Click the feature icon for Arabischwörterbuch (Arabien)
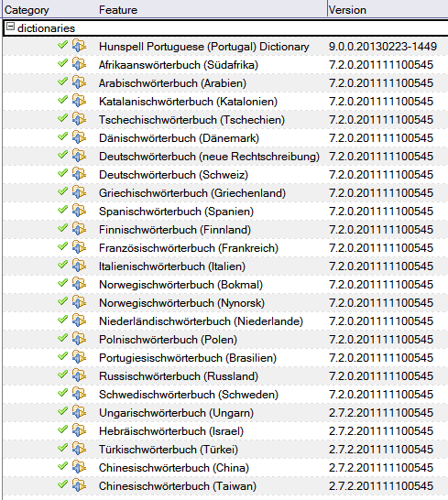 (x=79, y=82)
